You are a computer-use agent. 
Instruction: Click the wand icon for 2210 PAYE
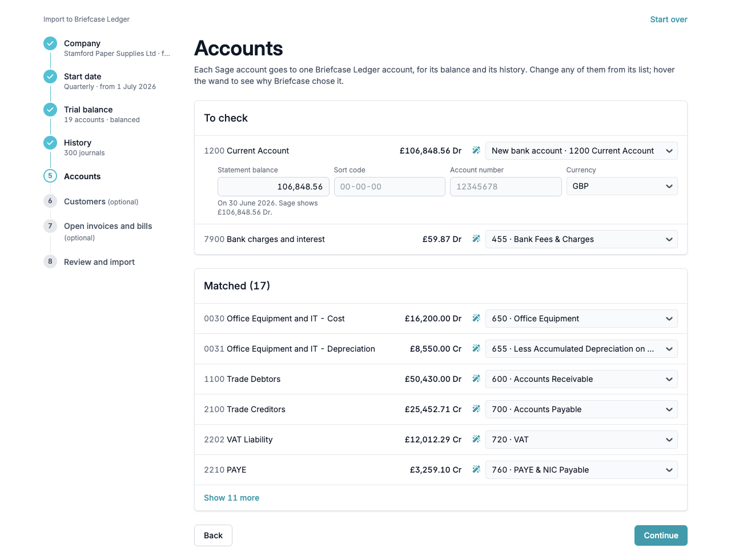click(x=476, y=470)
